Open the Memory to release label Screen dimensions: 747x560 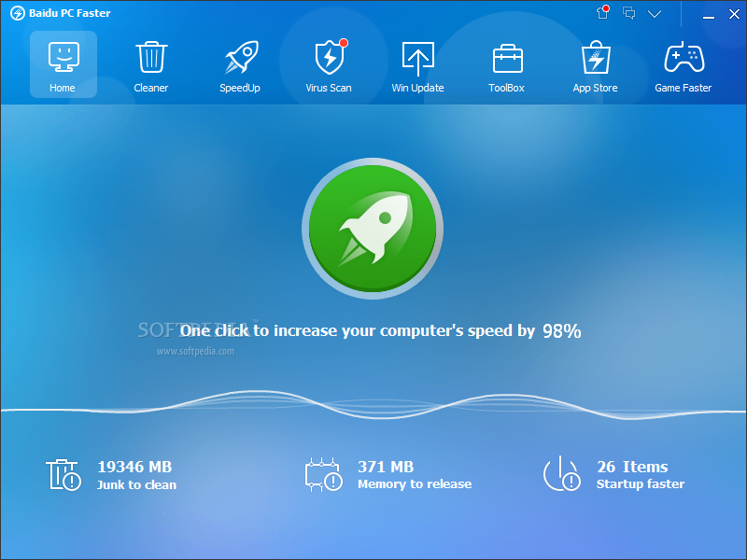coord(415,483)
